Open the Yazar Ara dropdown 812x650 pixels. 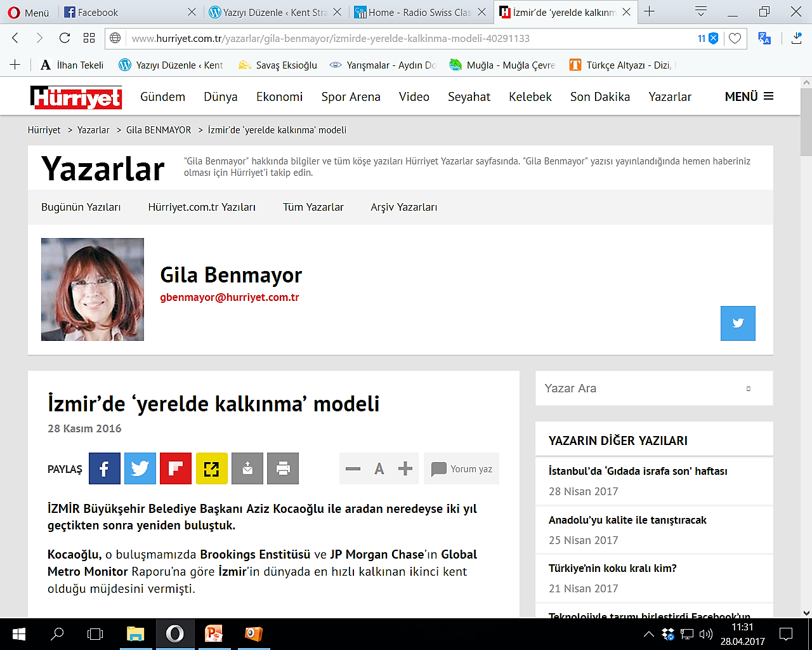[x=749, y=388]
